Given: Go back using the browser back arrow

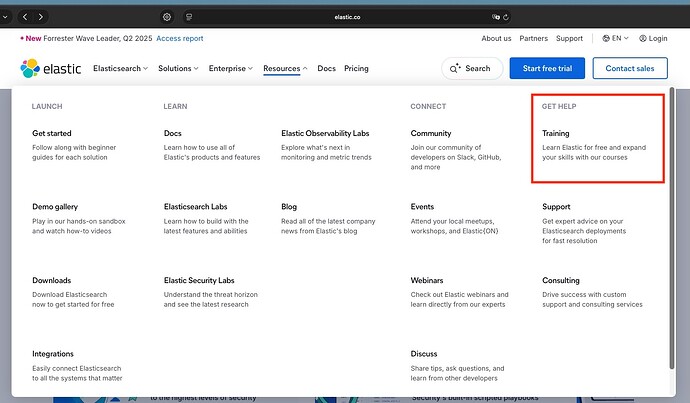Looking at the screenshot, I should click(25, 17).
